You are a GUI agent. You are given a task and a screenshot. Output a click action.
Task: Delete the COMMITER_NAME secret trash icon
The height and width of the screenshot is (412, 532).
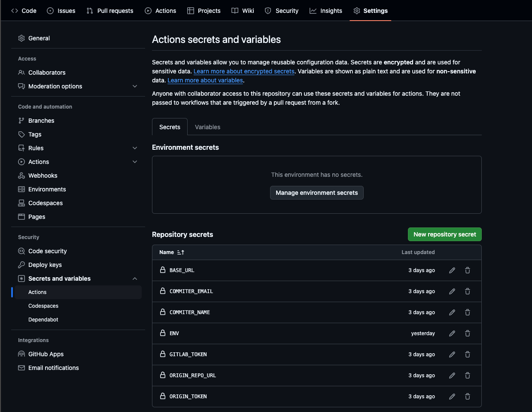(468, 312)
